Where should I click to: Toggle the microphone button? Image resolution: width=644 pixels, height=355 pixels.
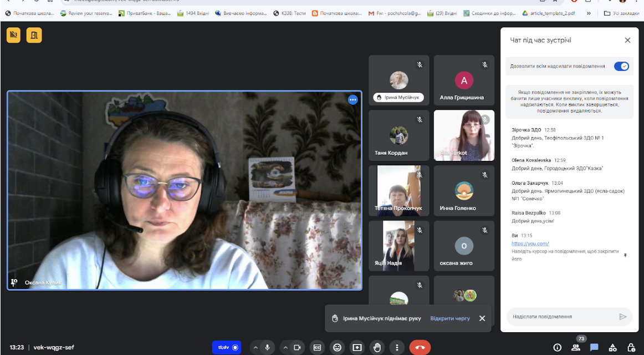coord(267,347)
